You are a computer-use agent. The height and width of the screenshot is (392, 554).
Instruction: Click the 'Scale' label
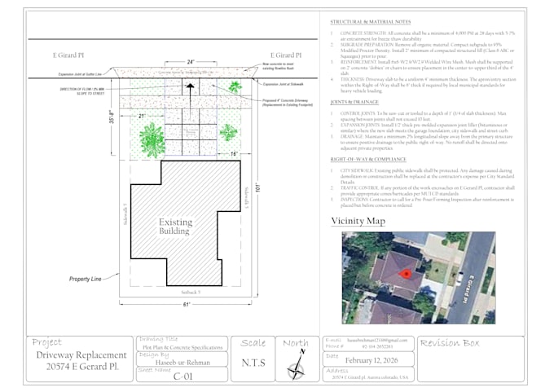[x=253, y=343]
